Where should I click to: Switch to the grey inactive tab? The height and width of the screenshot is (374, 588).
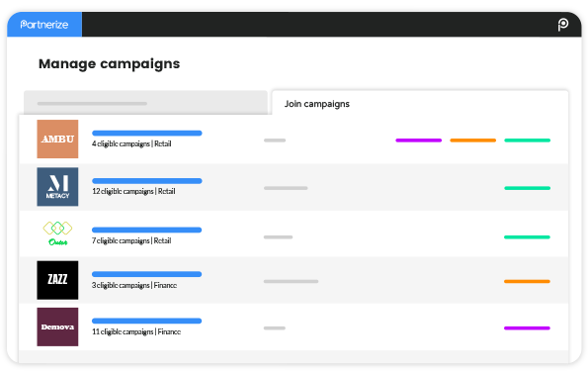(x=145, y=103)
